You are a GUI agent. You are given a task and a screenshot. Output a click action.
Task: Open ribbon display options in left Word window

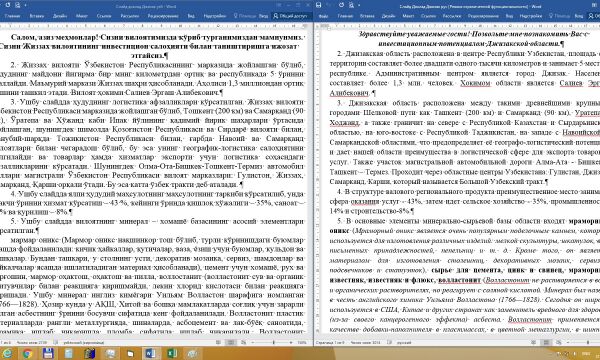pyautogui.click(x=279, y=5)
